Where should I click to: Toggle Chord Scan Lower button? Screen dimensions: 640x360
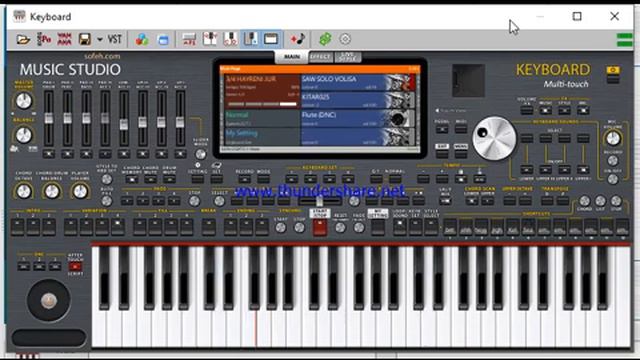(471, 201)
